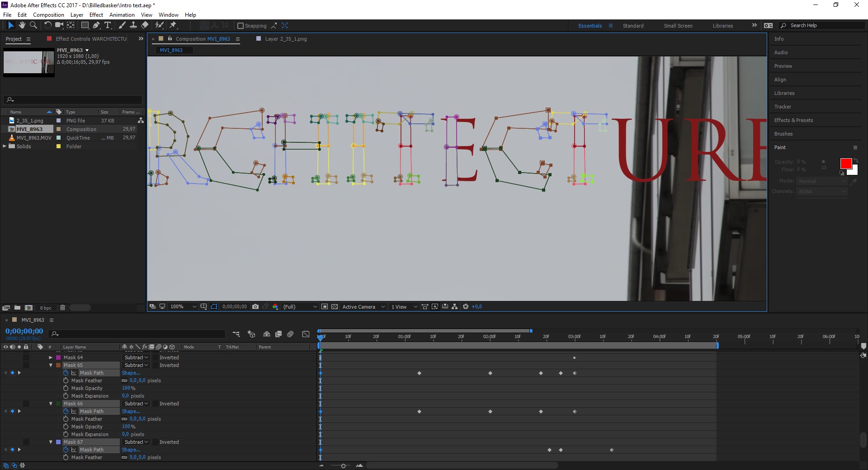
Task: Toggle the Snapping checkbox
Action: [241, 26]
